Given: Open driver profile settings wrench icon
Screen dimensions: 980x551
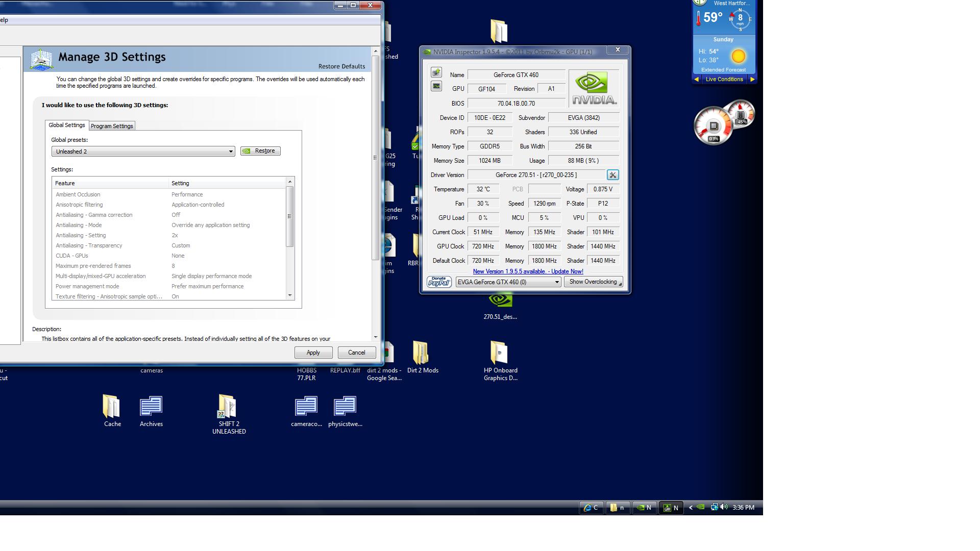Looking at the screenshot, I should [x=612, y=175].
